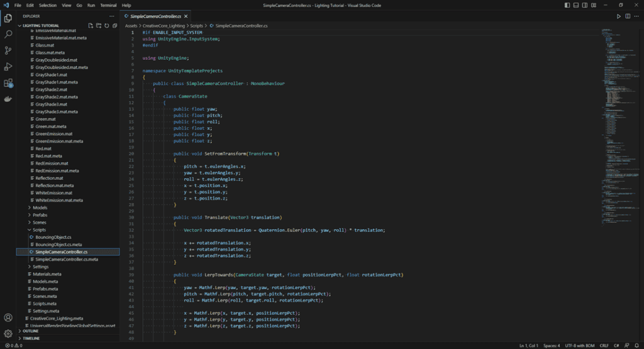The width and height of the screenshot is (644, 349).
Task: Select C# language mode in status bar
Action: coord(616,346)
